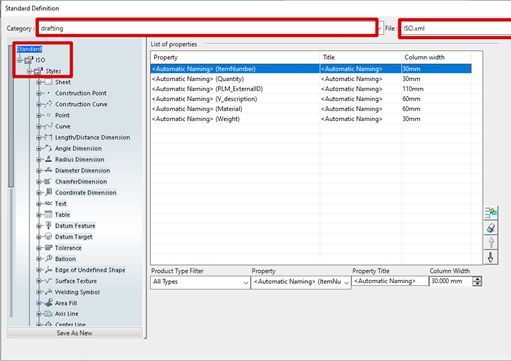Screen dimensions: 511x361
Task: Click the Radius Dimension icon
Action: (48, 159)
